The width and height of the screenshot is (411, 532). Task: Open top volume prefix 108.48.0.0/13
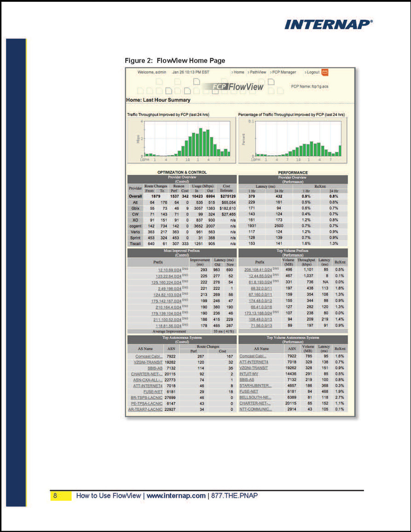pos(260,319)
